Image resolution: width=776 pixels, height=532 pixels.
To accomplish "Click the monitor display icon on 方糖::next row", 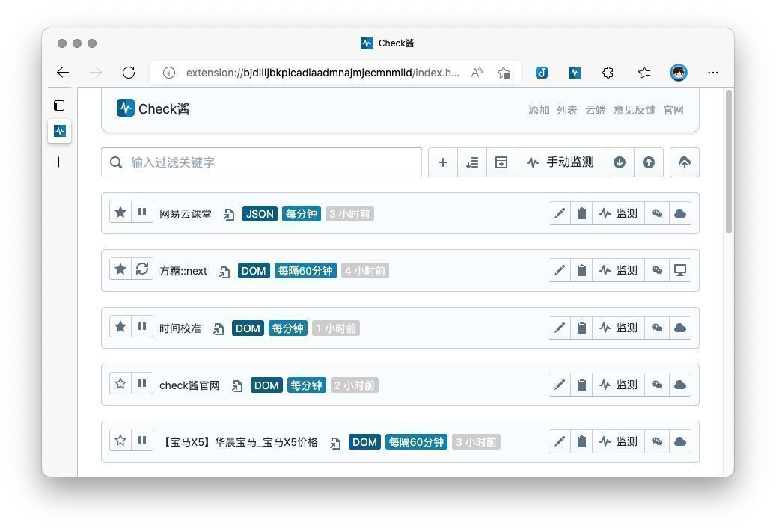I will [679, 269].
